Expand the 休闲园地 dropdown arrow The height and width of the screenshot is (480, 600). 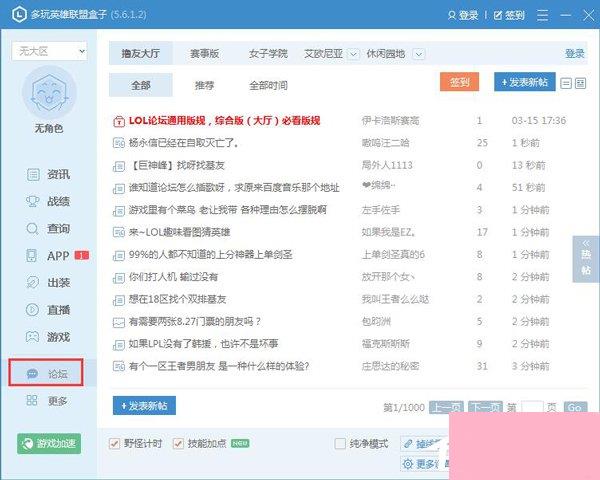click(419, 54)
